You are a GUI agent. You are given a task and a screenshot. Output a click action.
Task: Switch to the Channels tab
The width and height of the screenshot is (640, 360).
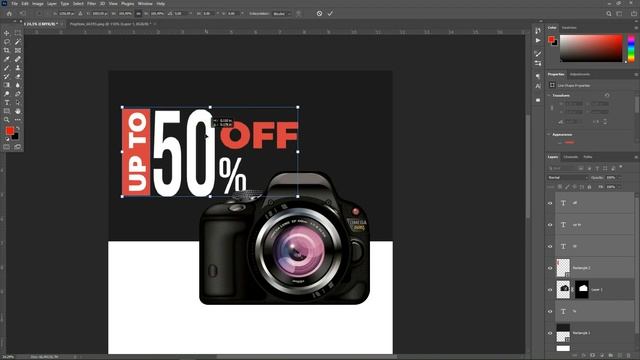pyautogui.click(x=571, y=157)
